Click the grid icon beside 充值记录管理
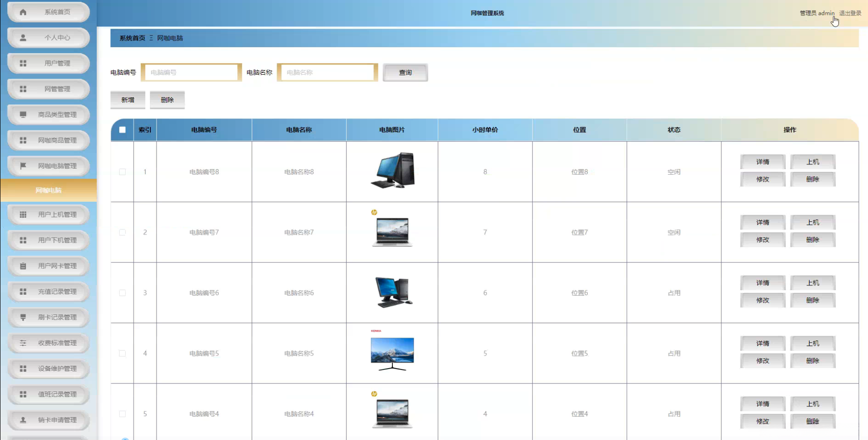 [x=23, y=291]
